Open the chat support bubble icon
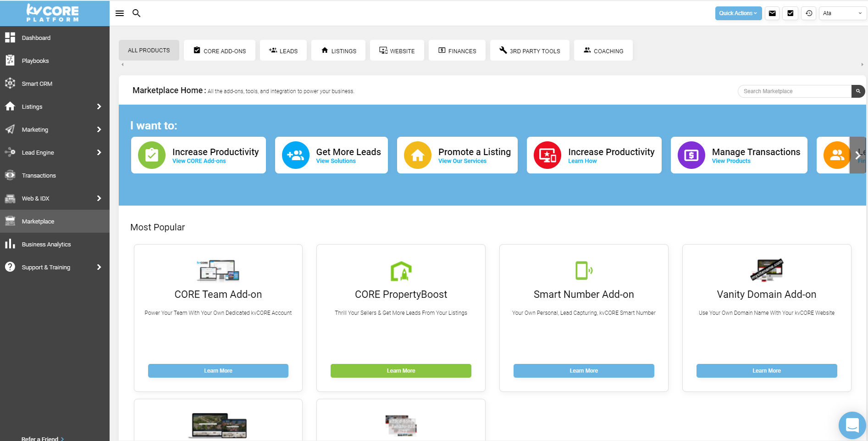Screen dimensions: 868x441 (x=852, y=425)
